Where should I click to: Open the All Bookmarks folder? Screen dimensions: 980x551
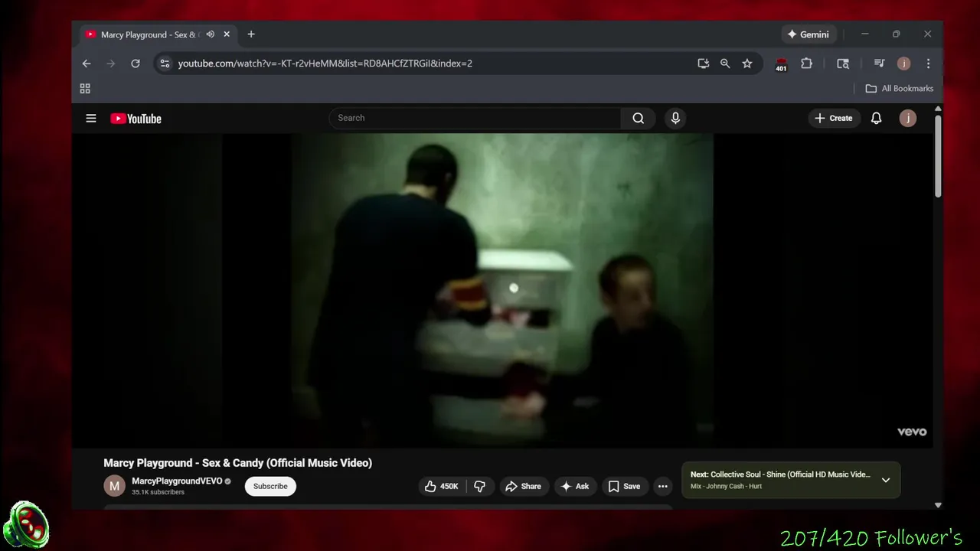[x=900, y=89]
